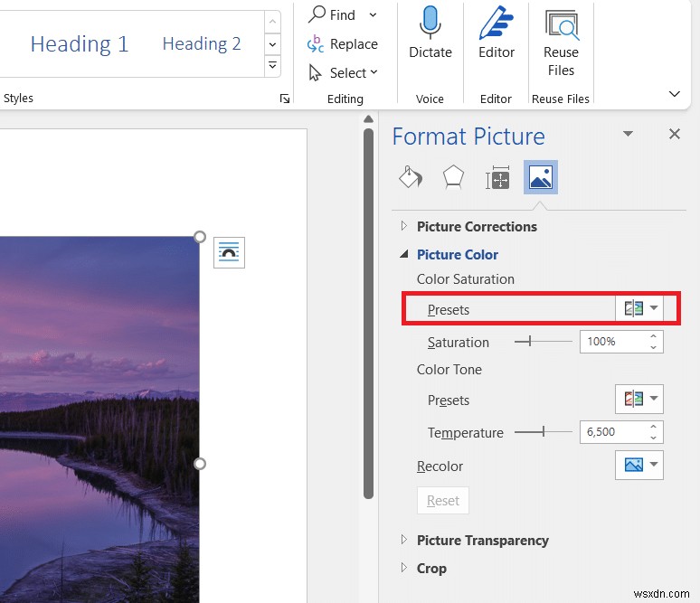
Task: Select the Picture tab icon
Action: tap(540, 177)
